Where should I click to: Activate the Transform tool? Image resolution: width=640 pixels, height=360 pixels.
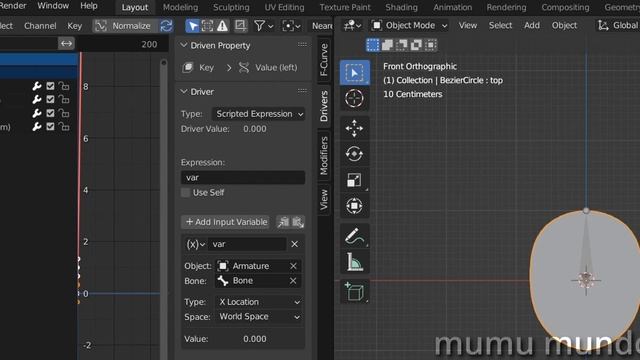click(354, 205)
